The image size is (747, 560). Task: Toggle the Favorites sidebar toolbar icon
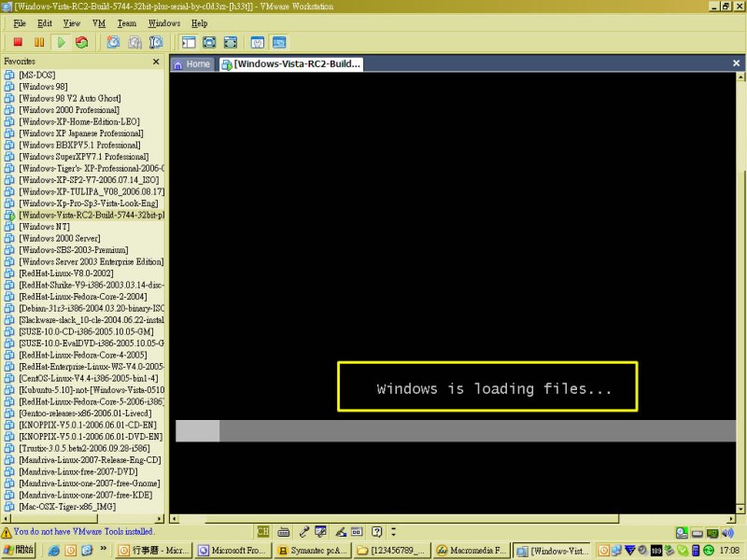coord(189,42)
